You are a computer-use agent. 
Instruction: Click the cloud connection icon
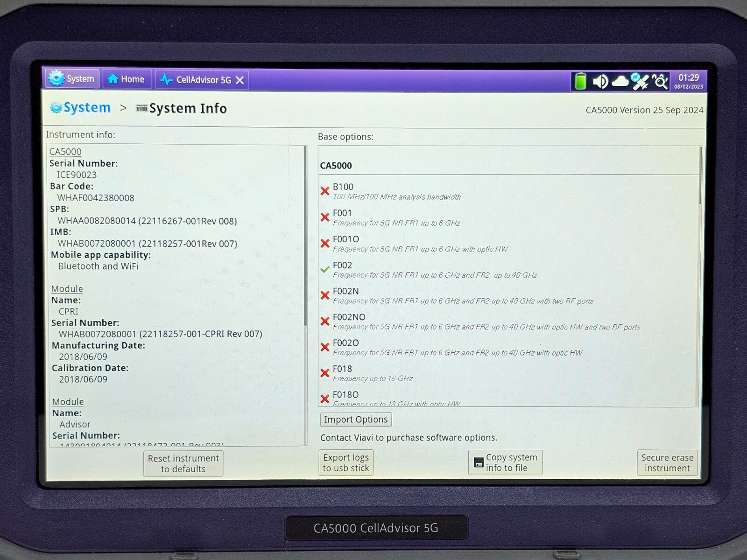pos(620,82)
